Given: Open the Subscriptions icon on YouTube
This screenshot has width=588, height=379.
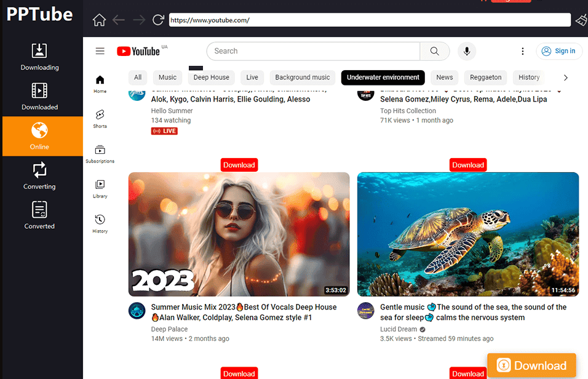Looking at the screenshot, I should point(100,153).
